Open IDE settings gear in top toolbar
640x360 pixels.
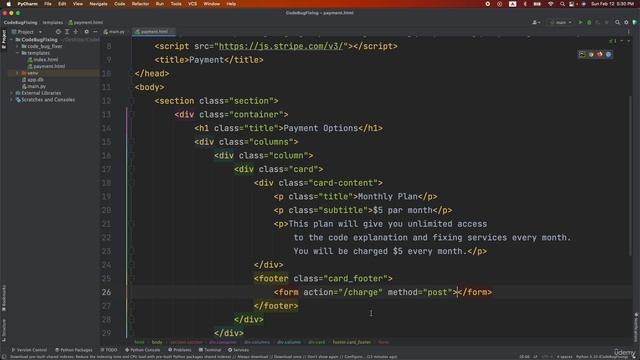(x=626, y=22)
